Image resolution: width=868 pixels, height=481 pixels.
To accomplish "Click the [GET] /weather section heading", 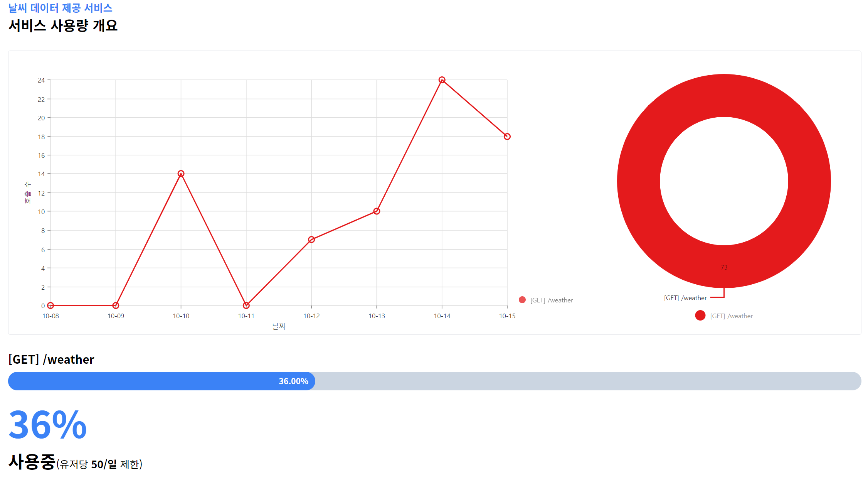I will pos(51,359).
